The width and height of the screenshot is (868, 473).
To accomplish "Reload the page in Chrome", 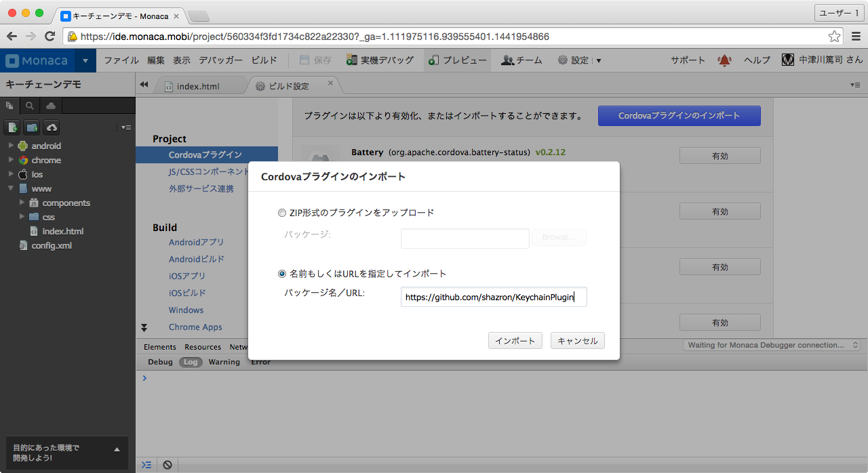I will pyautogui.click(x=50, y=37).
